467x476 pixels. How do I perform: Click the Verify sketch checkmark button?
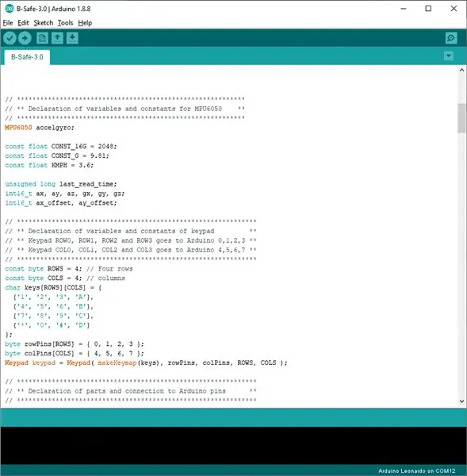pyautogui.click(x=10, y=38)
